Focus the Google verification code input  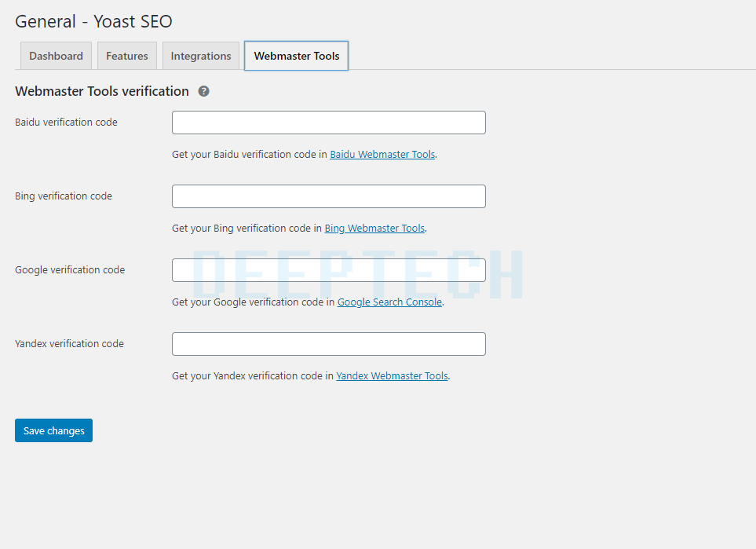click(329, 270)
